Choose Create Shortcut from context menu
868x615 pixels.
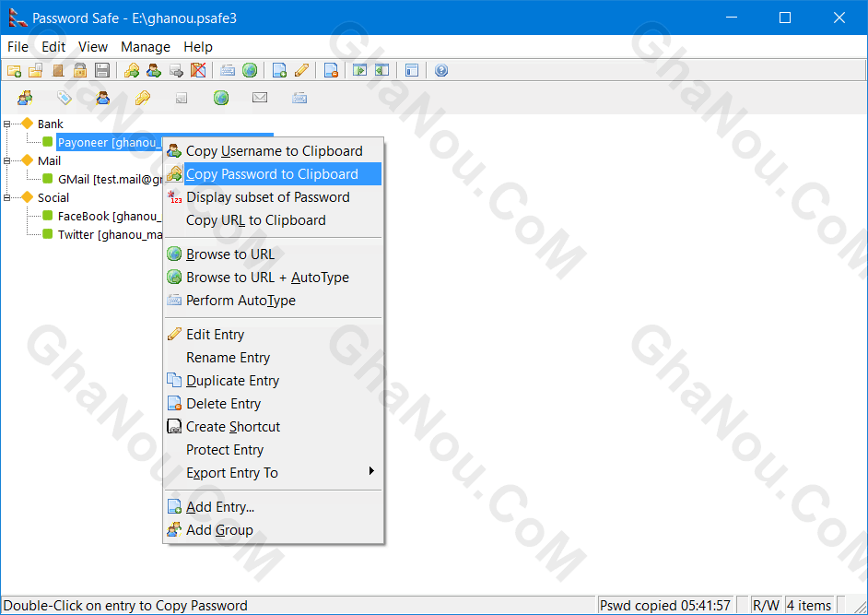tap(274, 427)
